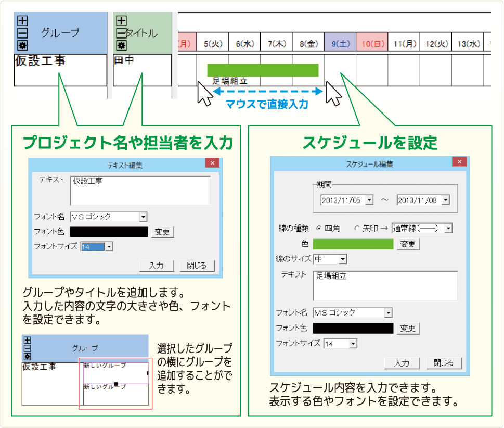Screen dimensions: 504x428
Task: Click 変更 next to フォント色 in テキスト編集
Action: 162,232
